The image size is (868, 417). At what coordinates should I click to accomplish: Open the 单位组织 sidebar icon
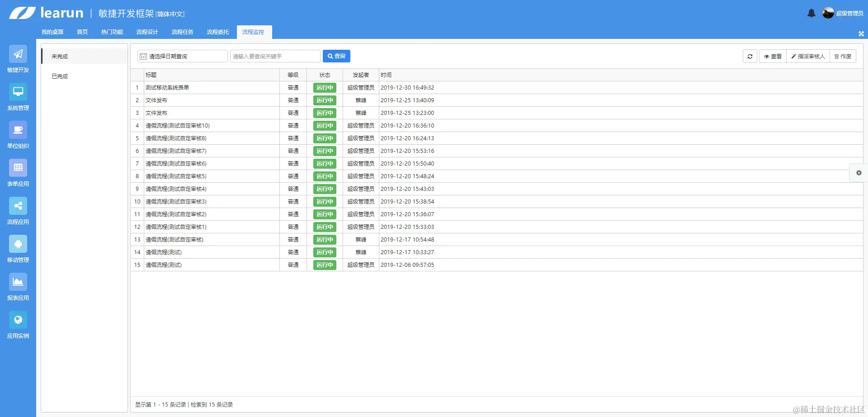click(x=18, y=130)
